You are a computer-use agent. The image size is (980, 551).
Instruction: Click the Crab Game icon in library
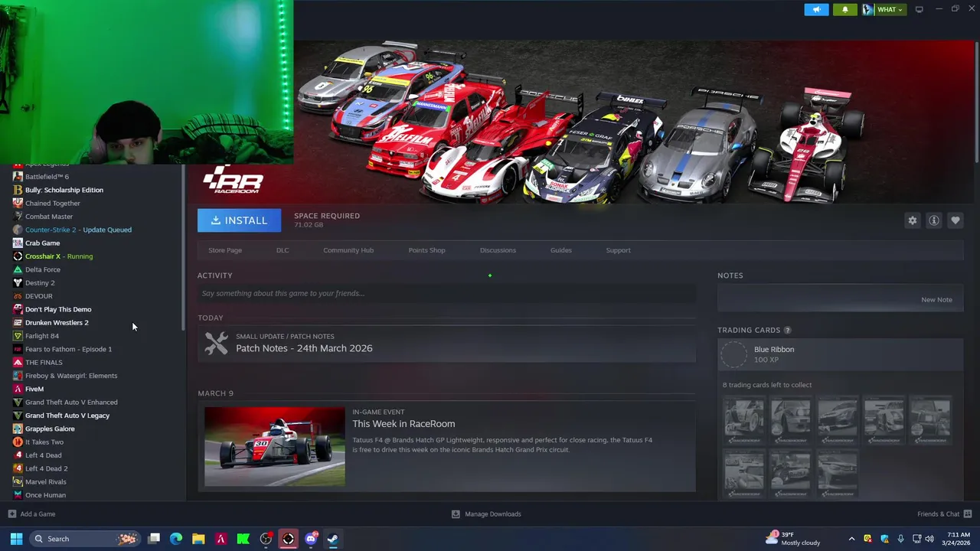pyautogui.click(x=18, y=243)
